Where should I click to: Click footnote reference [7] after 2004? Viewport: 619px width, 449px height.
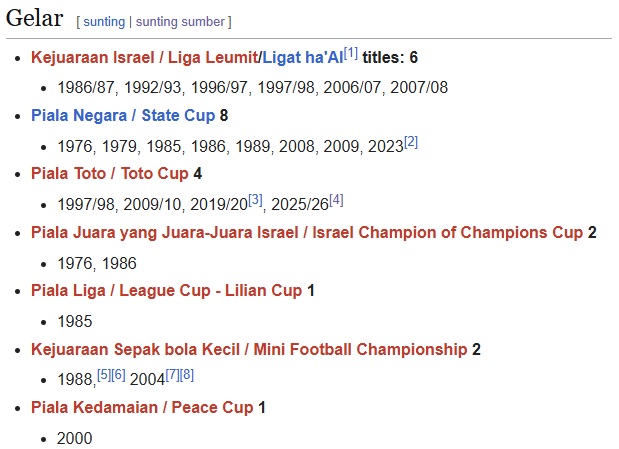tap(172, 375)
